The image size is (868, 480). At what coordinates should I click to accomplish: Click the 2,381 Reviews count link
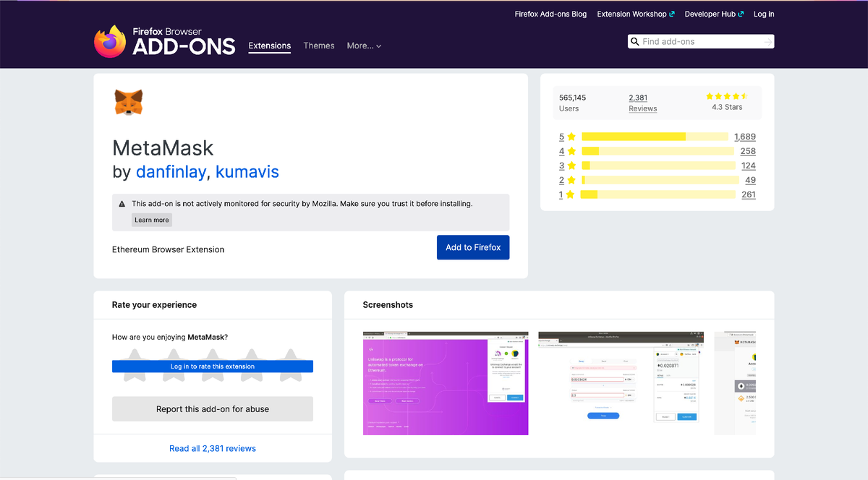(642, 103)
